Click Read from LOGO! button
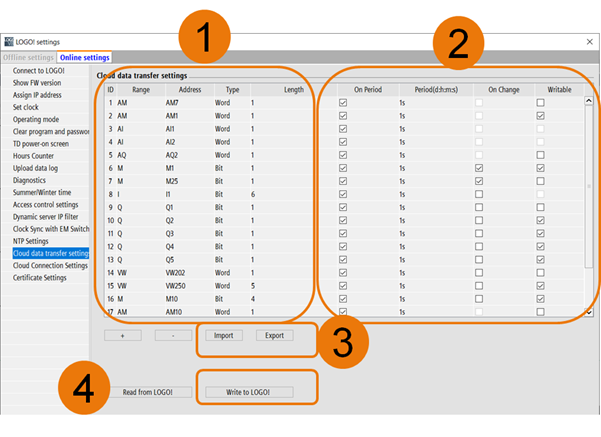Viewport: 601px width, 437px height. pos(148,392)
